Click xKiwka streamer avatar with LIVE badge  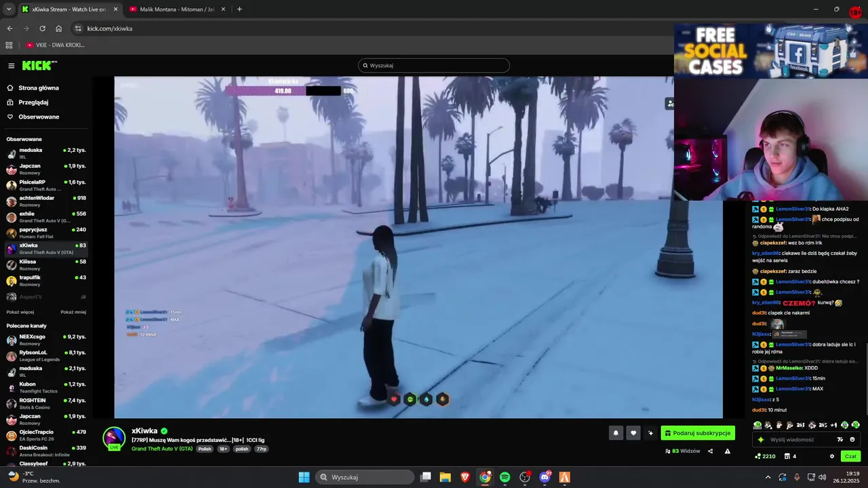pyautogui.click(x=114, y=439)
